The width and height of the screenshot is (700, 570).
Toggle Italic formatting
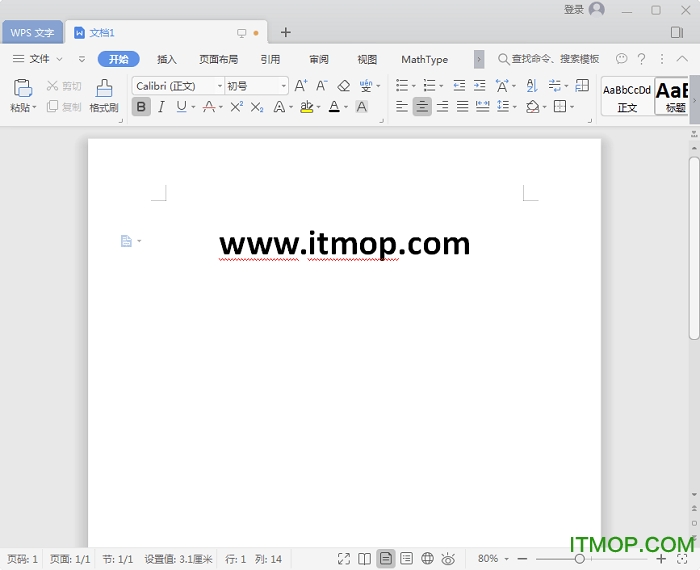pos(161,107)
